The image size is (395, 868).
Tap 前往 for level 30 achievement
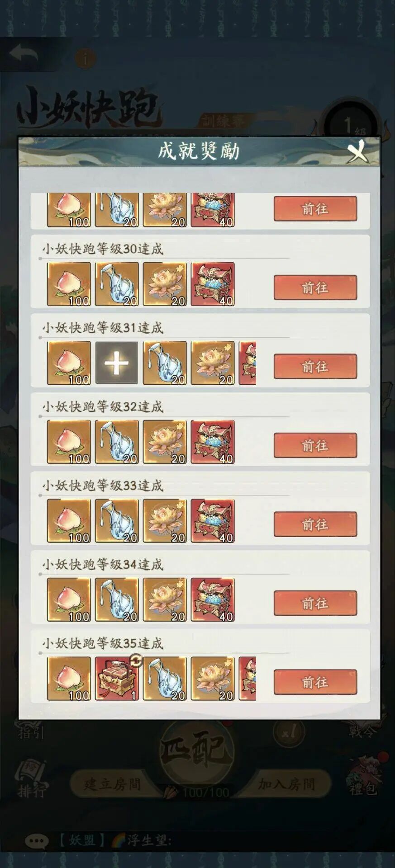(x=315, y=288)
